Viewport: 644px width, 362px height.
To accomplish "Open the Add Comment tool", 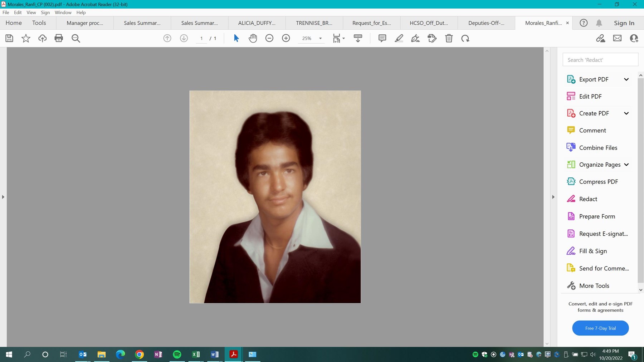I will point(382,38).
